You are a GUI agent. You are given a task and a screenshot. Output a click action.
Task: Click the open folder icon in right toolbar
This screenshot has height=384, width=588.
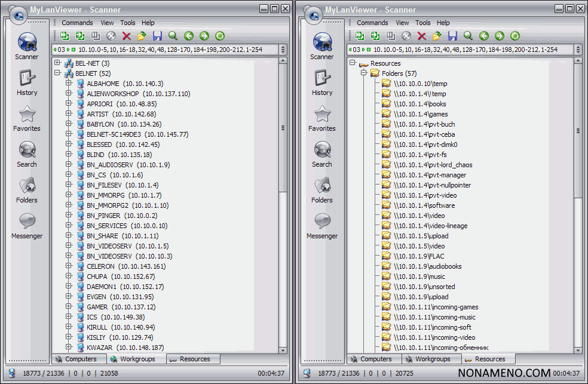[x=437, y=36]
